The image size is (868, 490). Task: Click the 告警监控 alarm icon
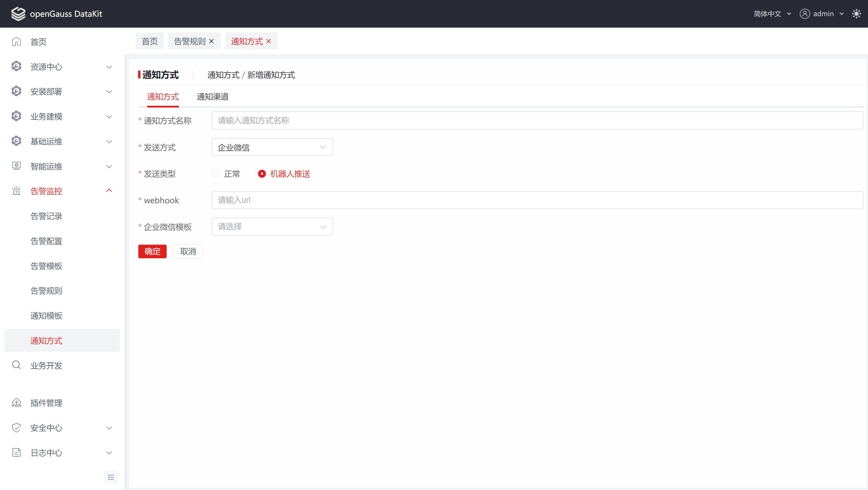(16, 191)
